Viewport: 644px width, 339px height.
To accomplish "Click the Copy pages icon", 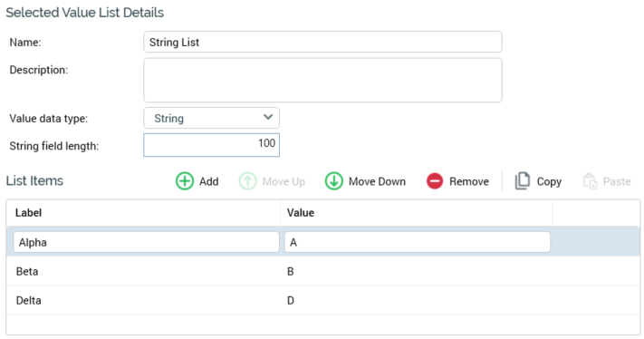I will point(523,180).
